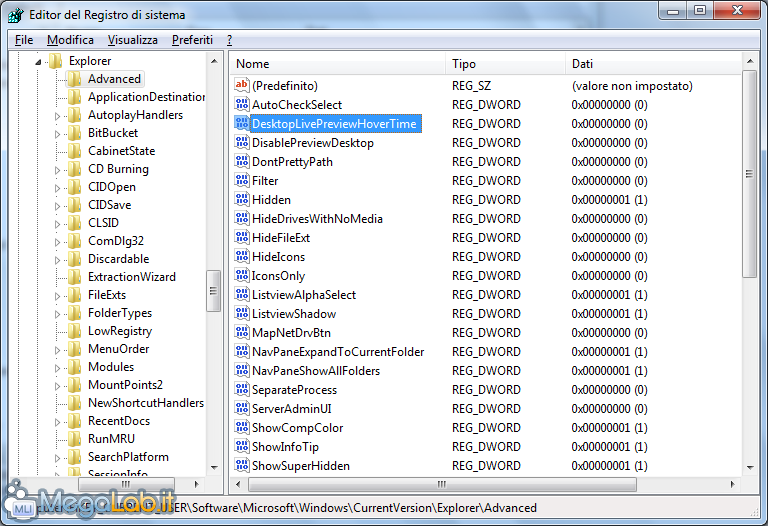768x526 pixels.
Task: Select the NewShortcutHandlers key
Action: point(146,403)
